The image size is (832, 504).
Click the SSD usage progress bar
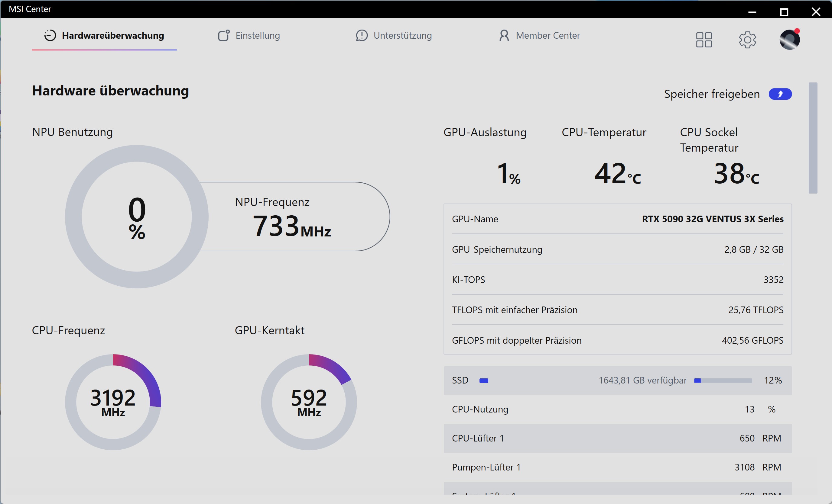723,380
